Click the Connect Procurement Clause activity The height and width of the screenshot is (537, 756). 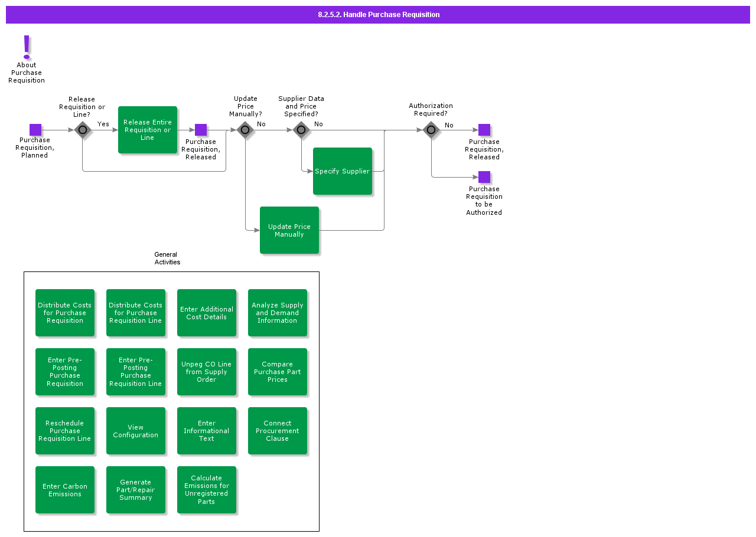pyautogui.click(x=278, y=431)
